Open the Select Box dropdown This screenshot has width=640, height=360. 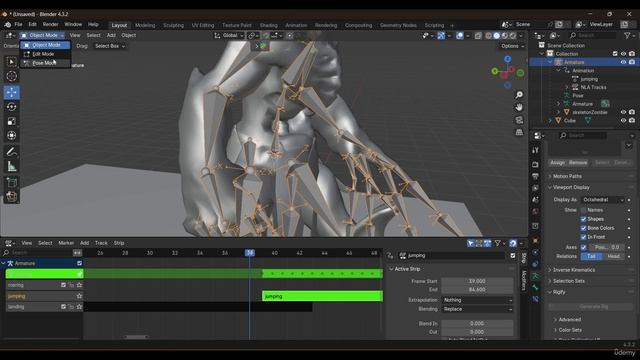109,46
